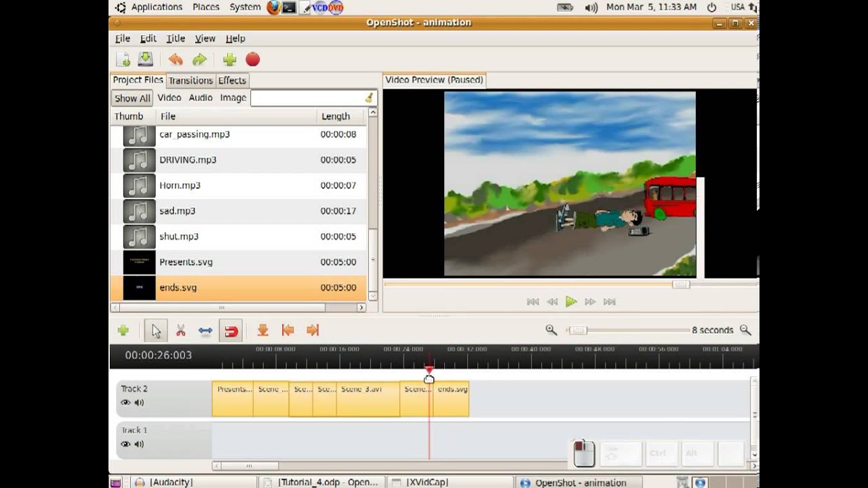Select the Project Files tab
Image resolution: width=868 pixels, height=488 pixels.
coord(138,79)
